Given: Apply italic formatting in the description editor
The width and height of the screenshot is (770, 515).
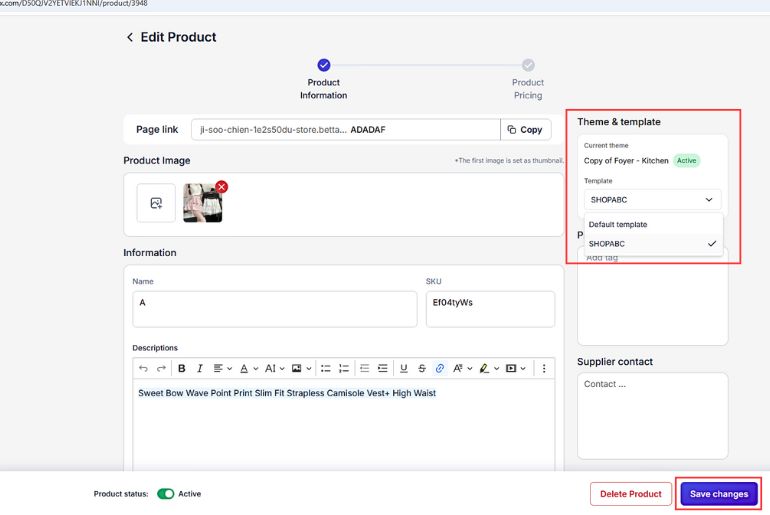Looking at the screenshot, I should click(199, 368).
